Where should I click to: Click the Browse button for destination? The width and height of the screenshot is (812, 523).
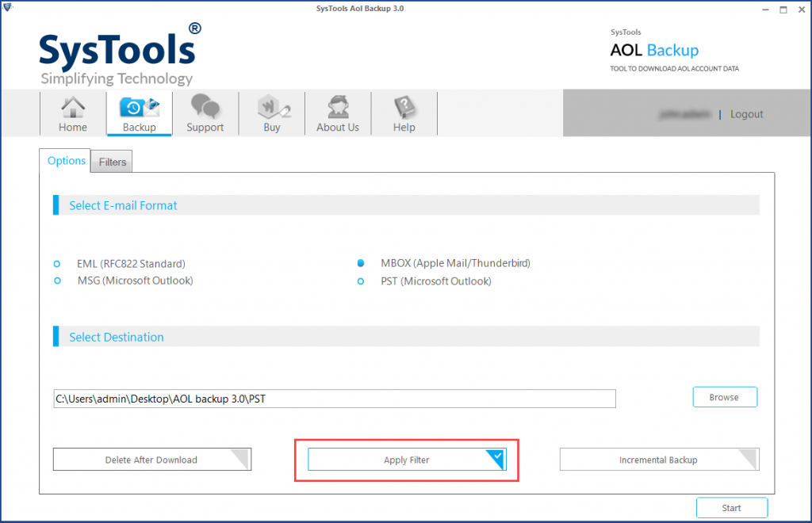coord(724,397)
